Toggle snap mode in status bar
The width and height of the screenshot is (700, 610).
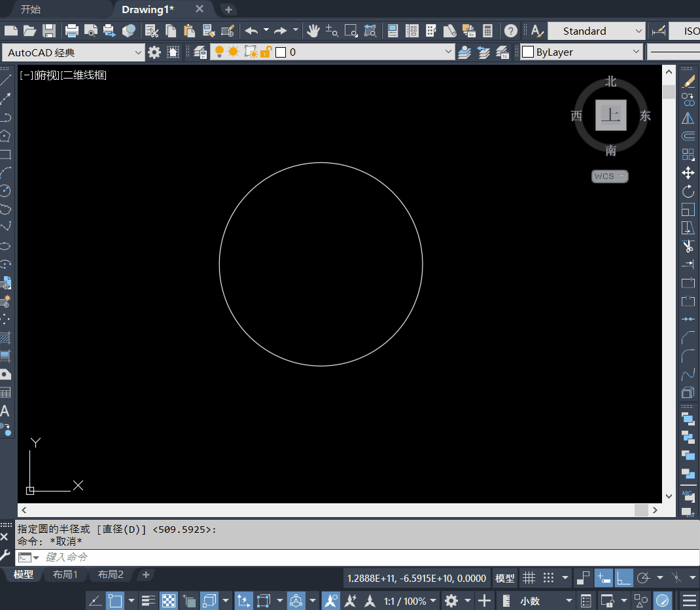tap(549, 578)
